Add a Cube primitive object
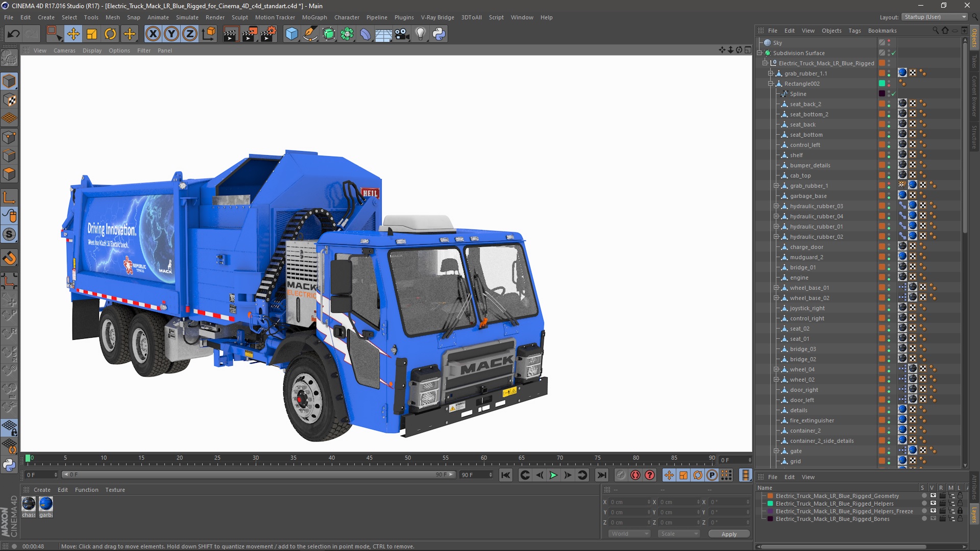980x551 pixels. point(291,34)
